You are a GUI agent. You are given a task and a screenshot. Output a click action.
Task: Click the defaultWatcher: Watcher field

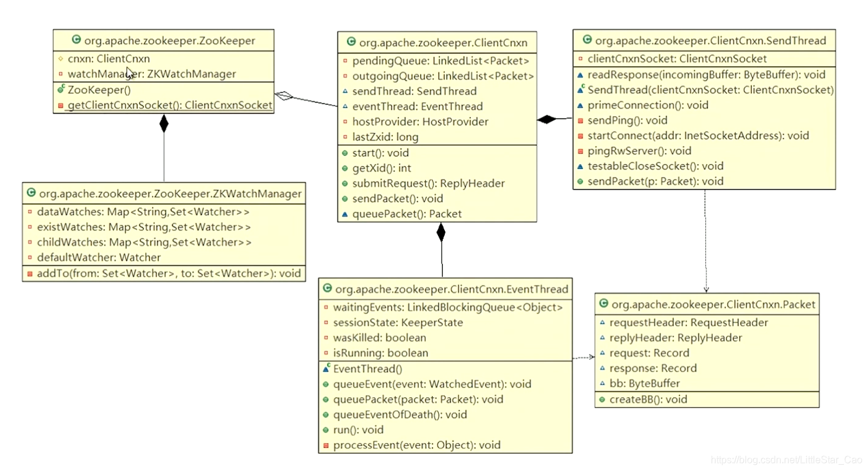tap(99, 257)
